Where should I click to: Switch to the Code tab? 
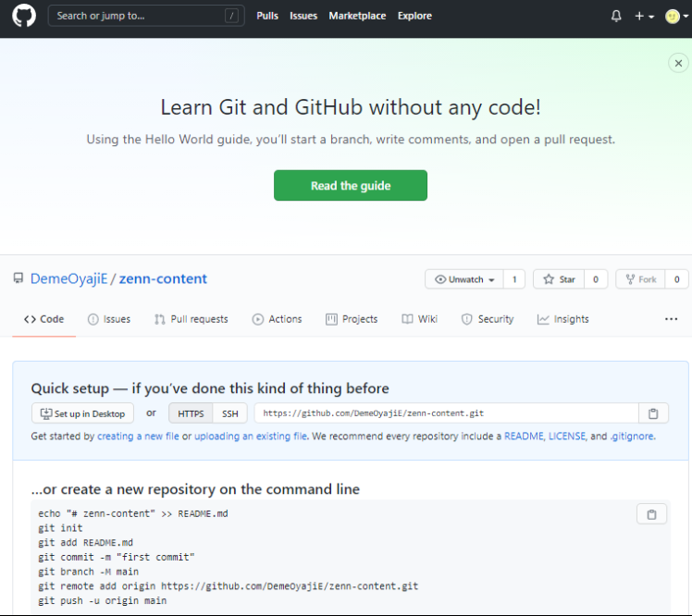[44, 319]
